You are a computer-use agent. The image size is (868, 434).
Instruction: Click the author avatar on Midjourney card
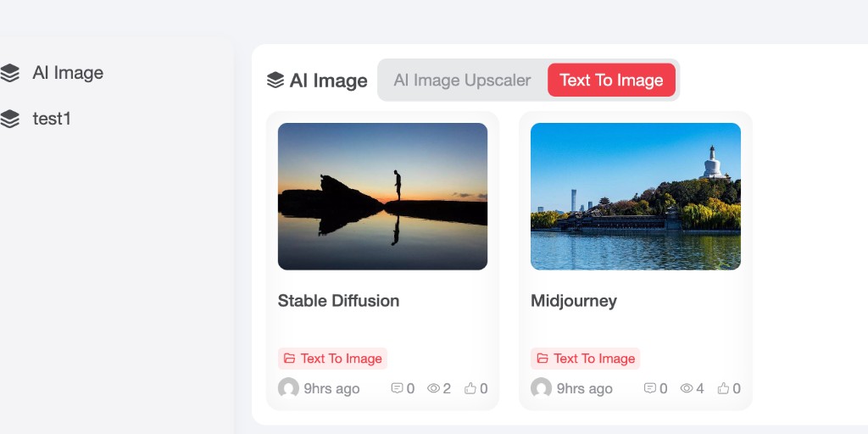pyautogui.click(x=542, y=388)
